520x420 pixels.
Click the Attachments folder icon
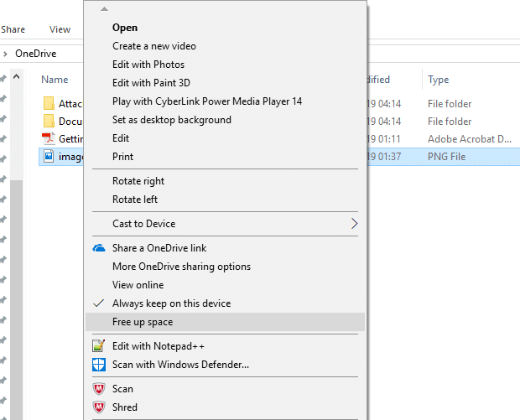[49, 104]
